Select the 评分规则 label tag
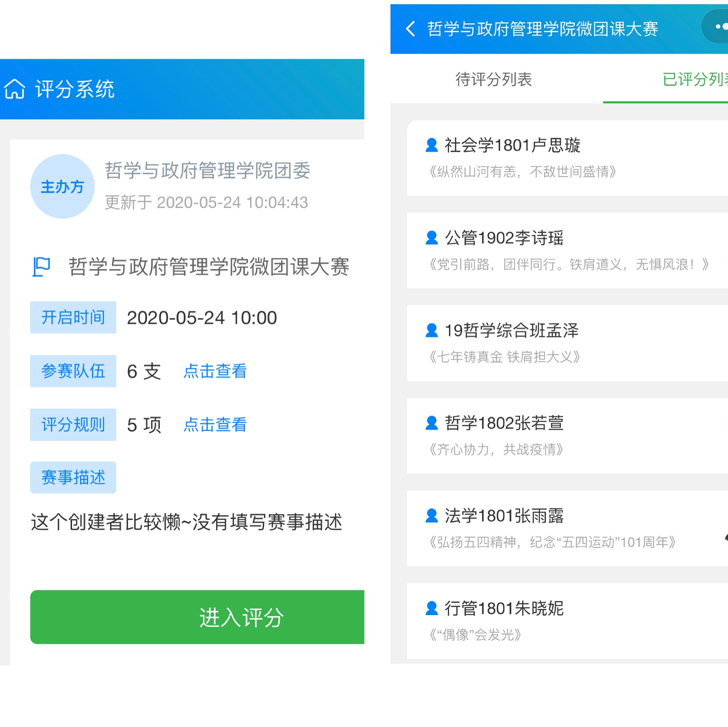 [73, 425]
